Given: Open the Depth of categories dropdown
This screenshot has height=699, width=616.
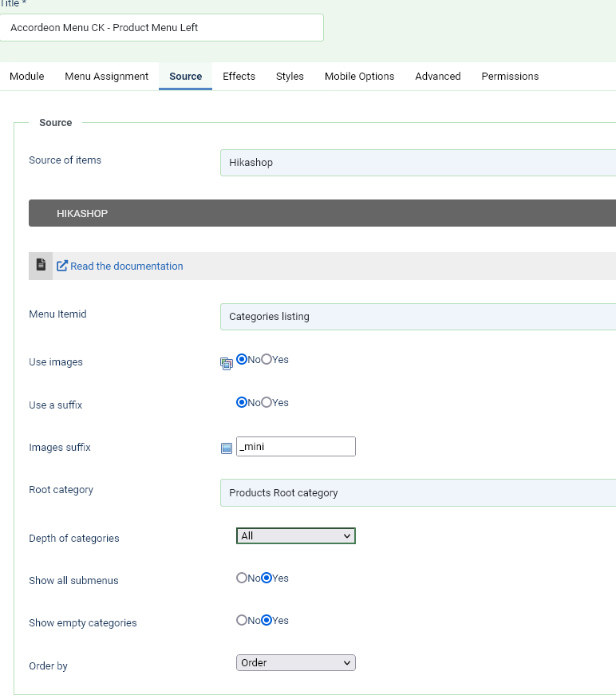Looking at the screenshot, I should [295, 536].
